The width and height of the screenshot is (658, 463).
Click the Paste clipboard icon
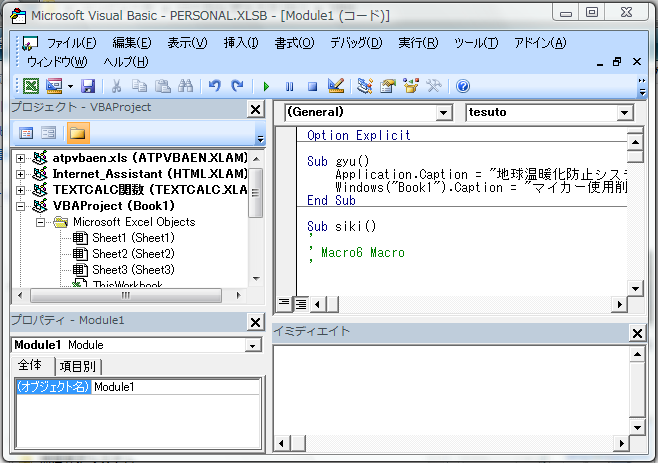[163, 86]
